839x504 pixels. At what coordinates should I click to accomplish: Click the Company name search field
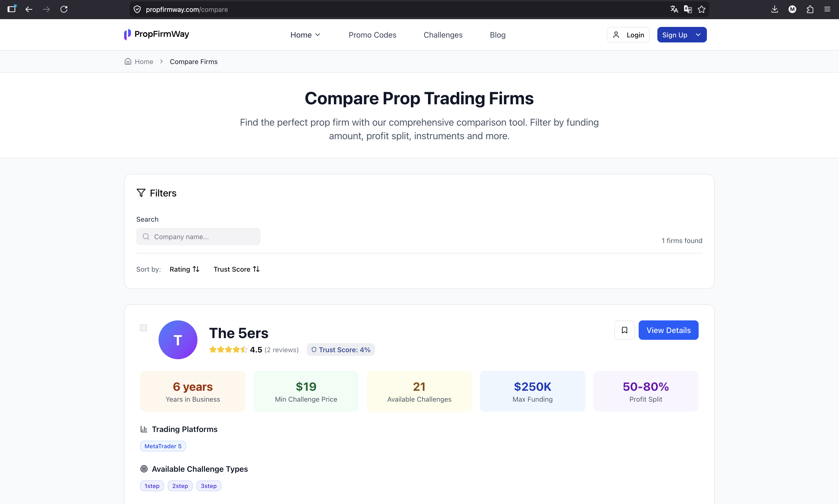tap(198, 236)
